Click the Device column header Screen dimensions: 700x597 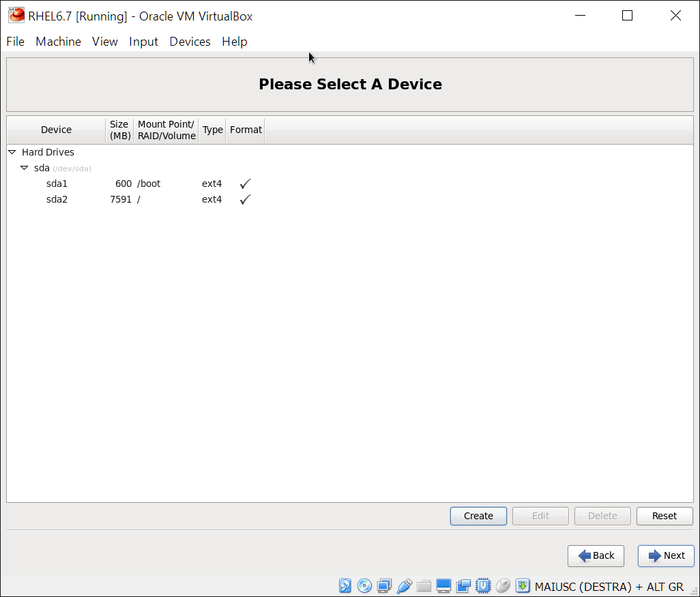pyautogui.click(x=56, y=130)
